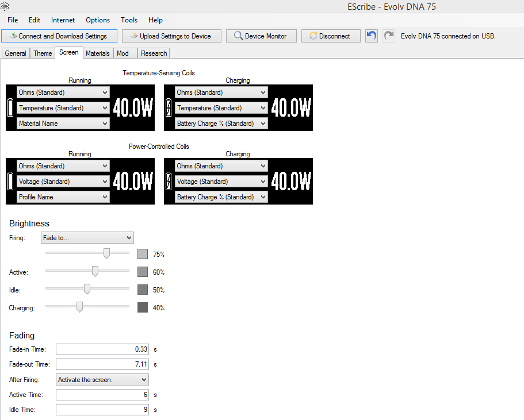Open Temperature dropdown in Temperature-Sensing Running

tap(63, 108)
